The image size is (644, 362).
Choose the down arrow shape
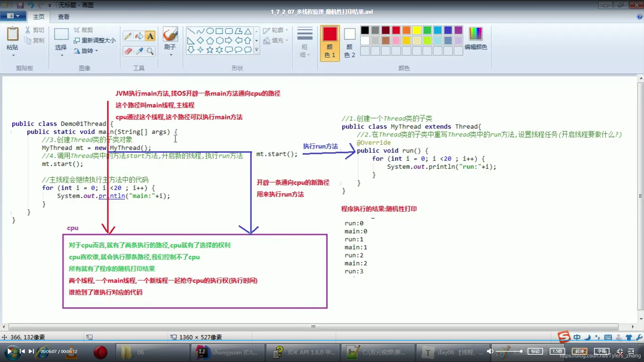[191, 50]
